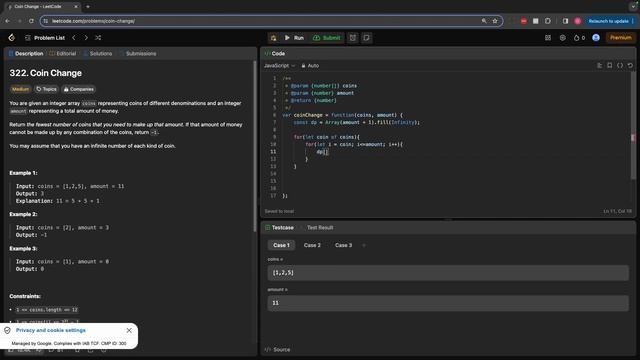Viewport: 640px width, 360px height.
Task: Open the browser extensions puzzle icon
Action: pyautogui.click(x=548, y=21)
